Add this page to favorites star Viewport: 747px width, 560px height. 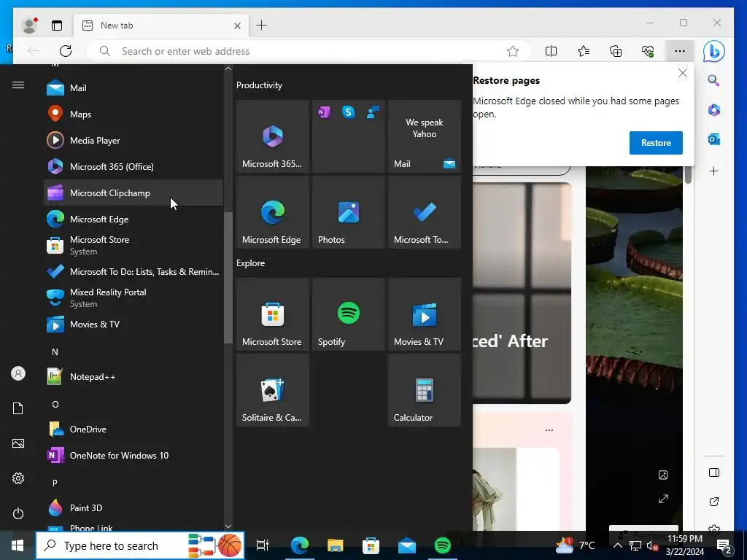[513, 51]
